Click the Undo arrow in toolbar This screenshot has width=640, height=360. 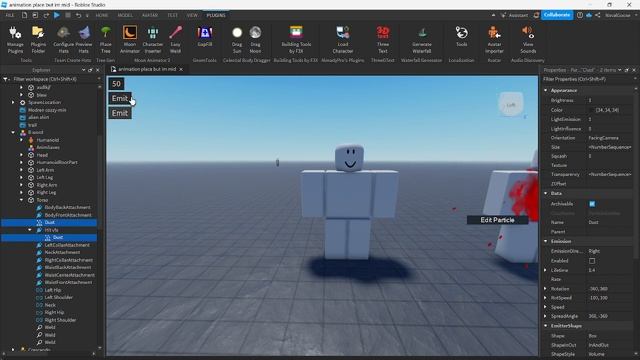point(78,15)
